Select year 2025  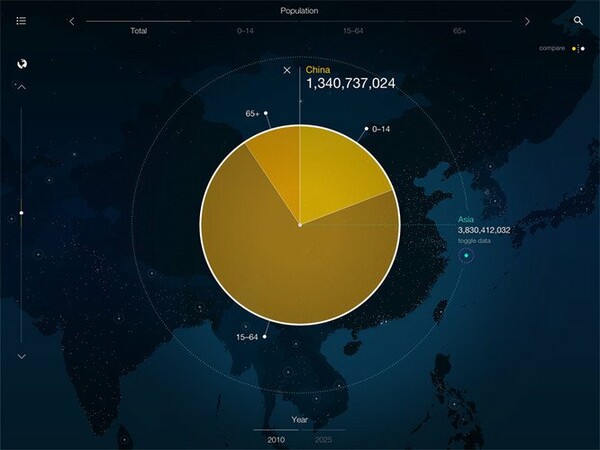[323, 440]
